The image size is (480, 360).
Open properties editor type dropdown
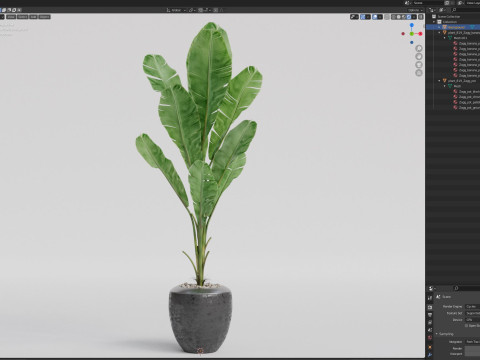point(432,288)
